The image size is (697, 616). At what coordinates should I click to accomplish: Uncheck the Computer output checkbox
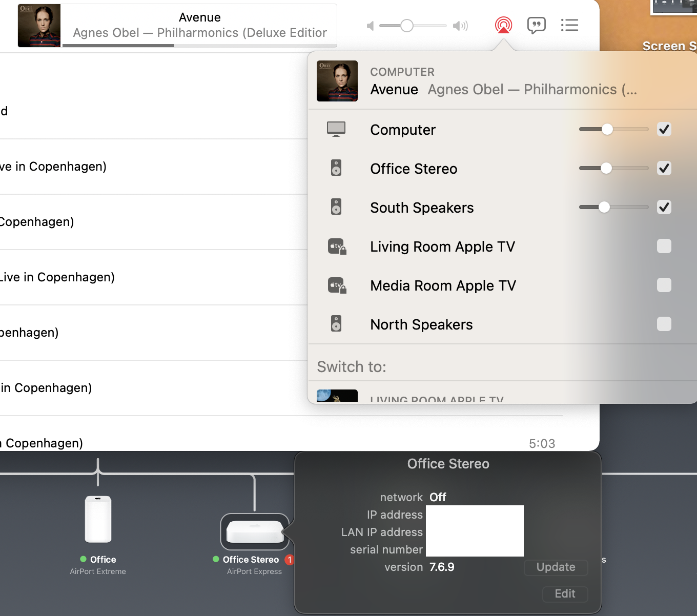tap(664, 129)
